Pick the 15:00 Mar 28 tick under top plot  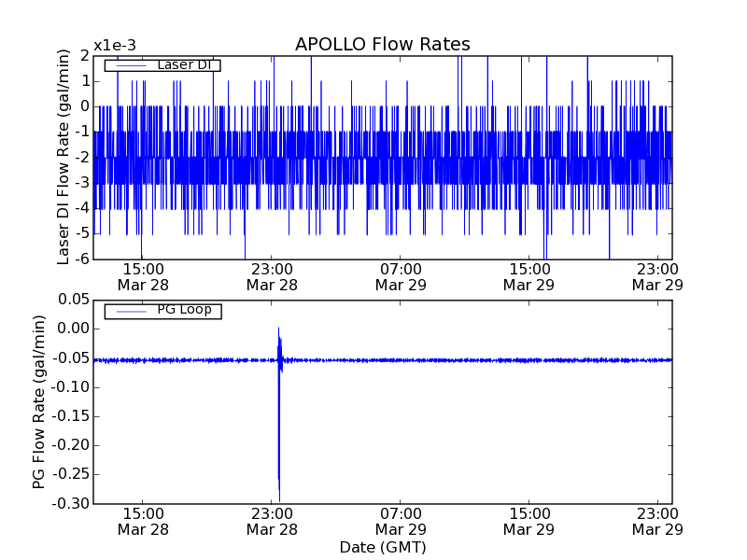(x=144, y=276)
